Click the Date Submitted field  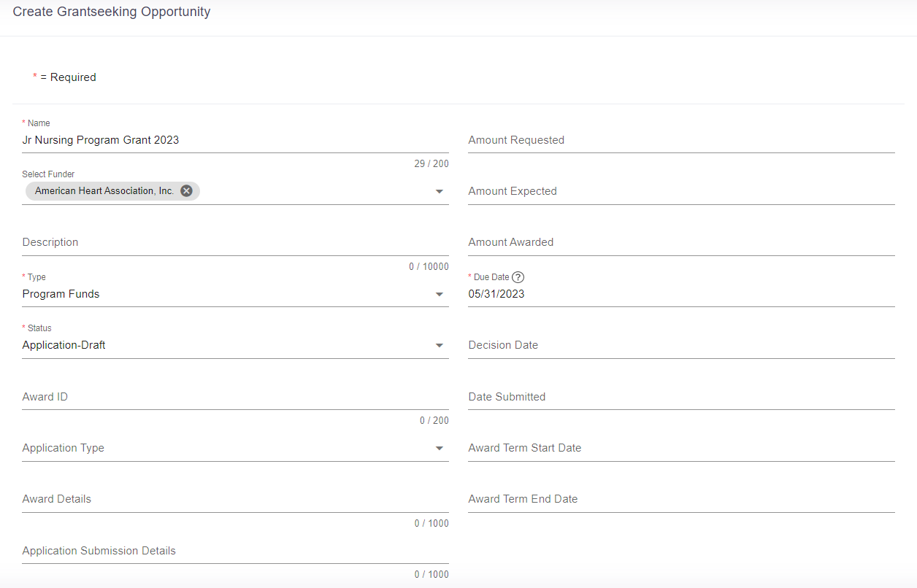(681, 397)
